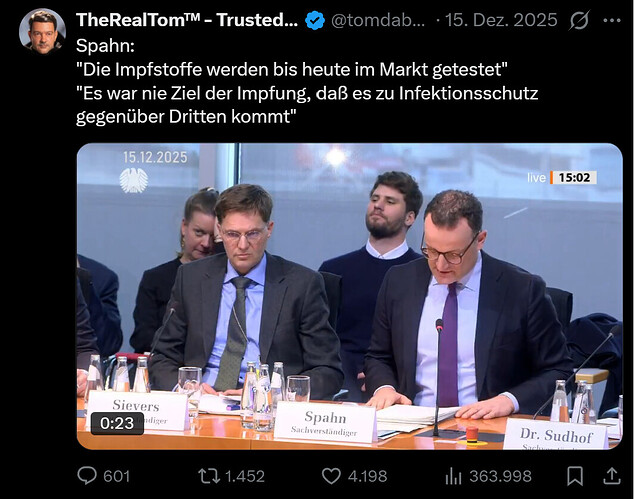Click the Grok slashed-circle icon
This screenshot has width=634, height=499.
tap(579, 20)
